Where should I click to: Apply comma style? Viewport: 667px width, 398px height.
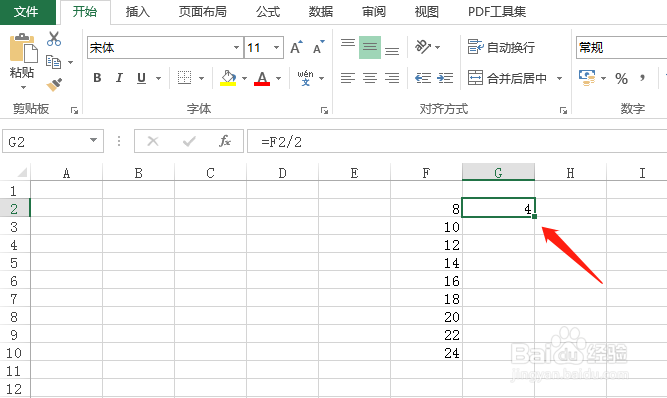pyautogui.click(x=642, y=78)
